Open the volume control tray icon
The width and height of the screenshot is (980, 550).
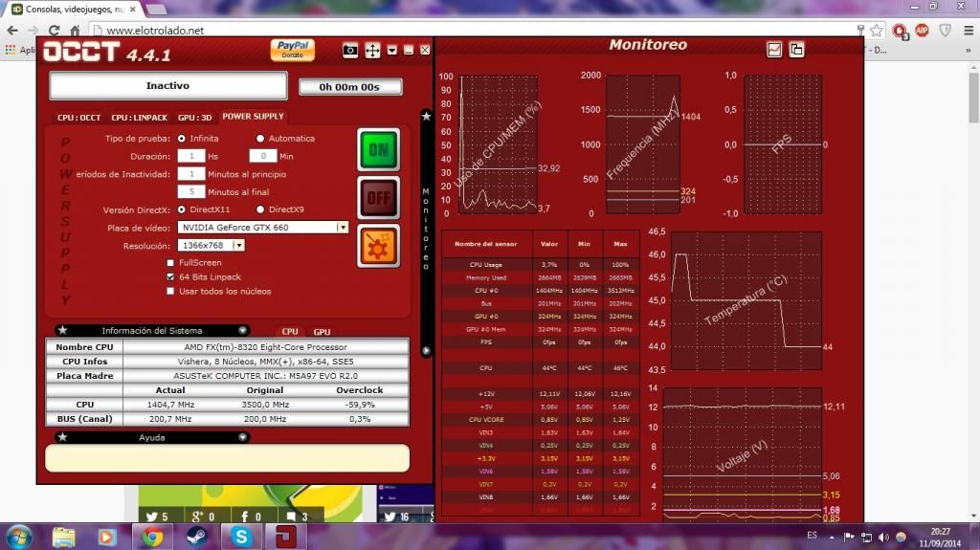point(883,537)
